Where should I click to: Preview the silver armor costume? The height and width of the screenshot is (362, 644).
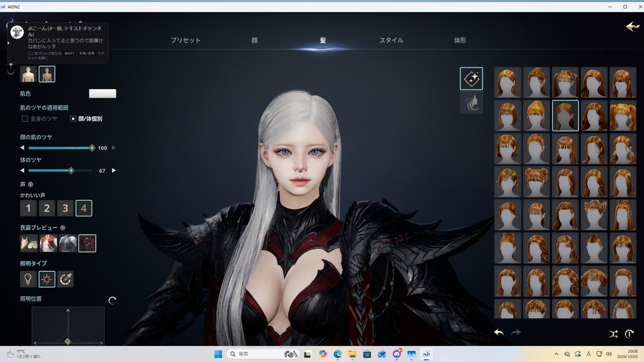(x=68, y=243)
